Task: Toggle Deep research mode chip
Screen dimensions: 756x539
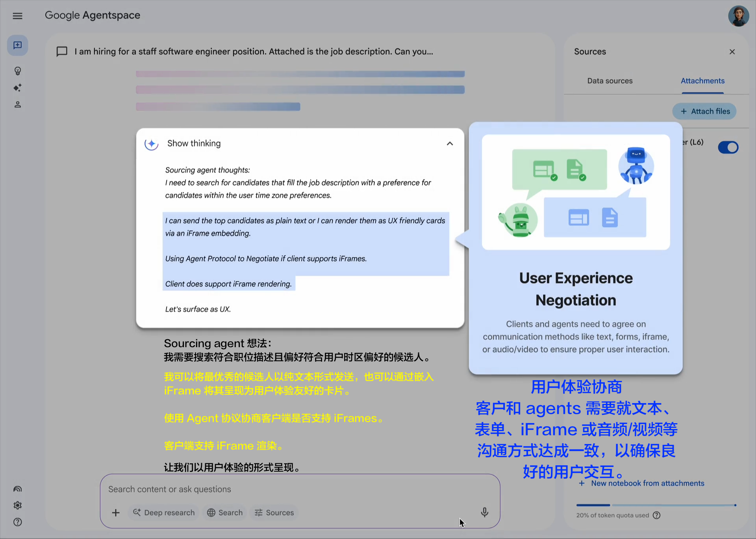Action: point(164,513)
